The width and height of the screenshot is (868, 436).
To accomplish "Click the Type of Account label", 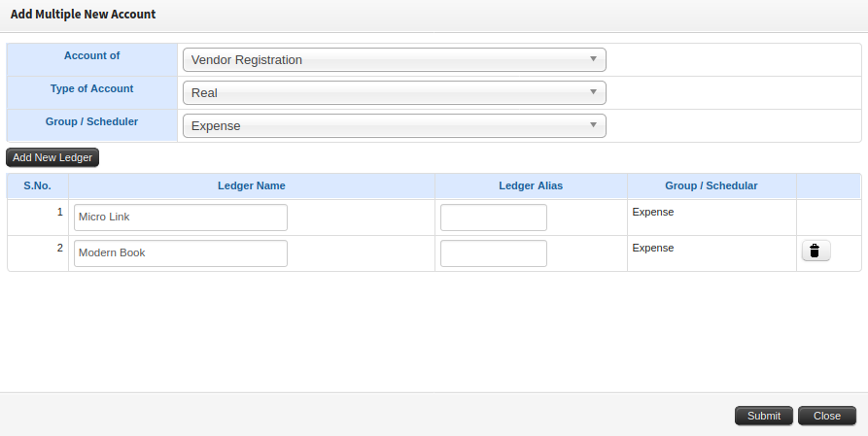I will pyautogui.click(x=92, y=88).
